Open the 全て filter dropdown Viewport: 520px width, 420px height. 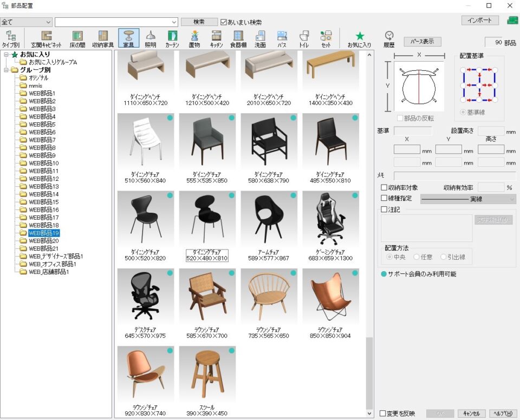(x=49, y=22)
